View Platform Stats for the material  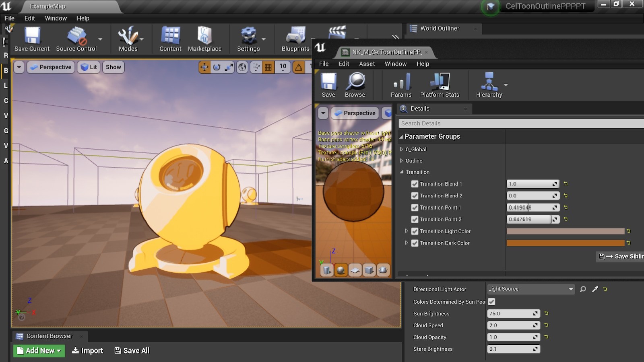440,84
